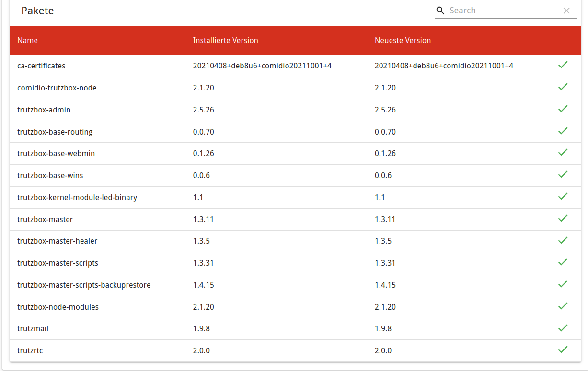This screenshot has width=588, height=371.
Task: Click the trutzbox-node-modules package name
Action: pos(58,307)
